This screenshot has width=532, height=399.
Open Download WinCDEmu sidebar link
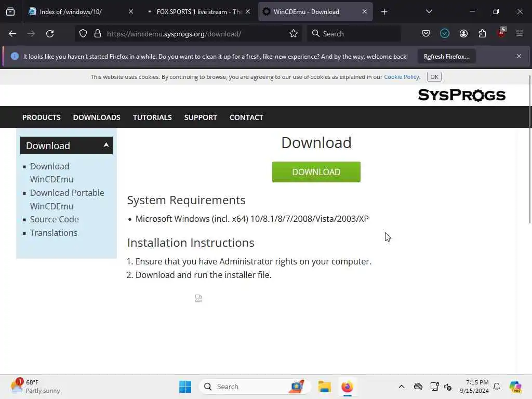click(x=51, y=172)
